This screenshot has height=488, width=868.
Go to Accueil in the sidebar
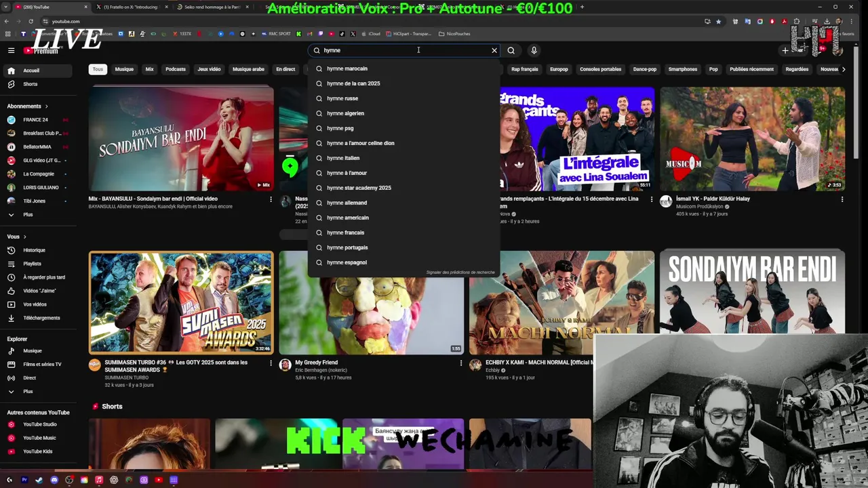pyautogui.click(x=39, y=70)
